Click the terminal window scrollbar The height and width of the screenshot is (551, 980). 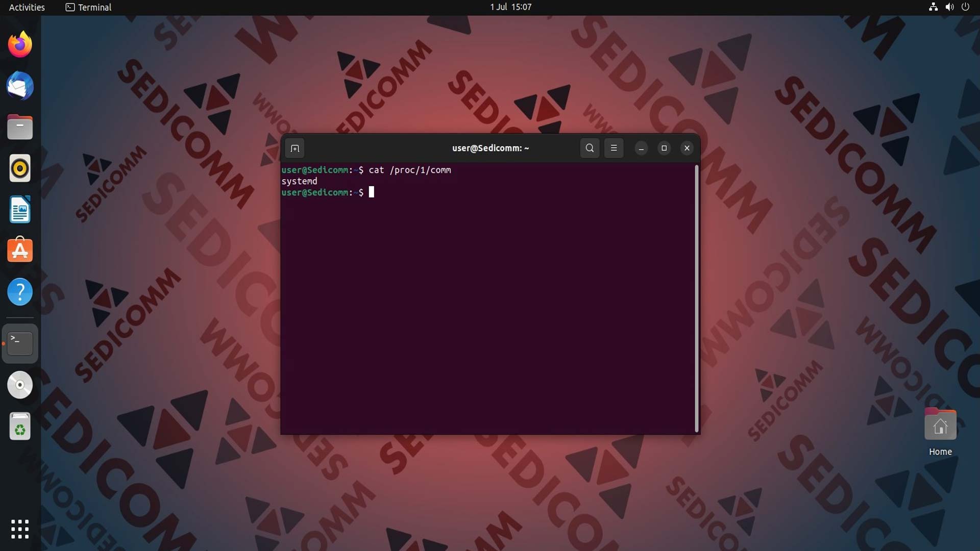pos(696,298)
